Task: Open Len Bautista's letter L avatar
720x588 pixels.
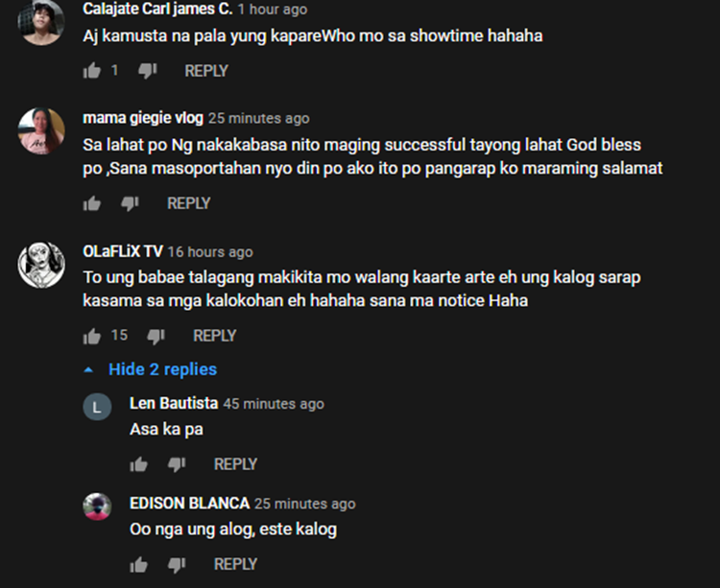Action: tap(97, 407)
